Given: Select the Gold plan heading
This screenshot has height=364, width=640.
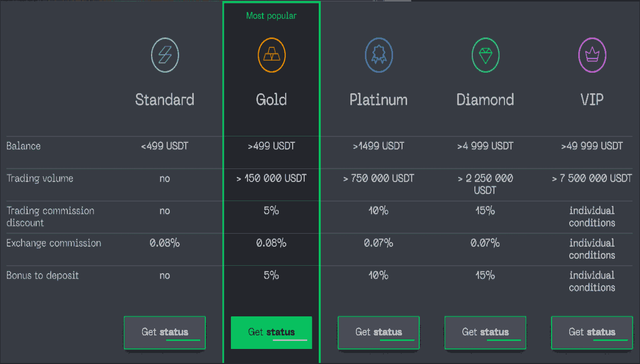Looking at the screenshot, I should click(272, 99).
